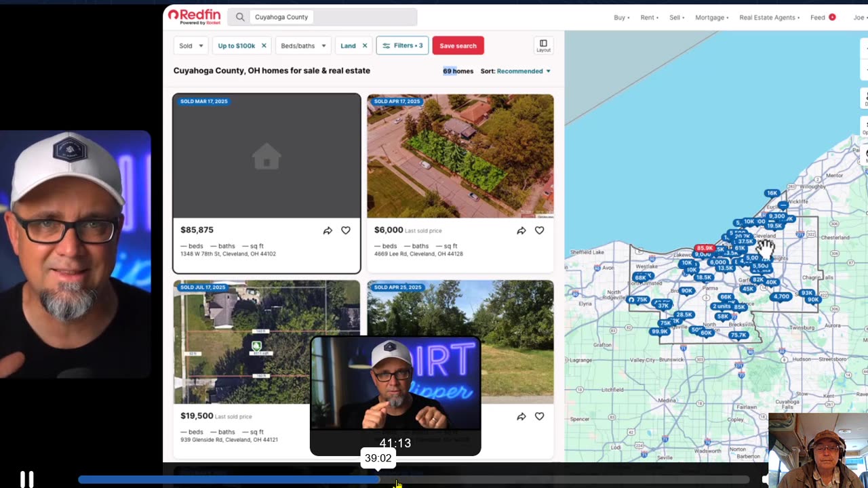Click the SOLD APR 17, 2025 badge

pos(397,101)
